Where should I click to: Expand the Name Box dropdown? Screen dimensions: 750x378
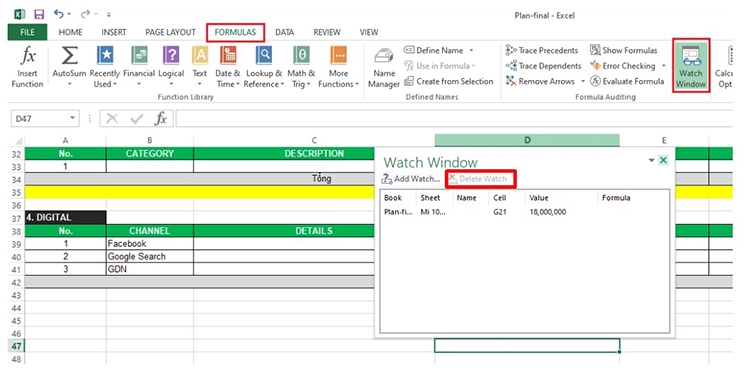(72, 118)
